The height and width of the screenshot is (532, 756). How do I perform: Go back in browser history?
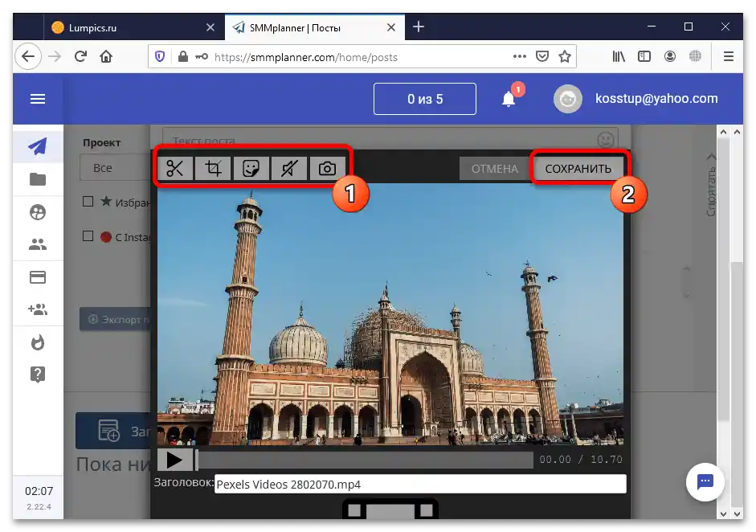click(x=28, y=56)
